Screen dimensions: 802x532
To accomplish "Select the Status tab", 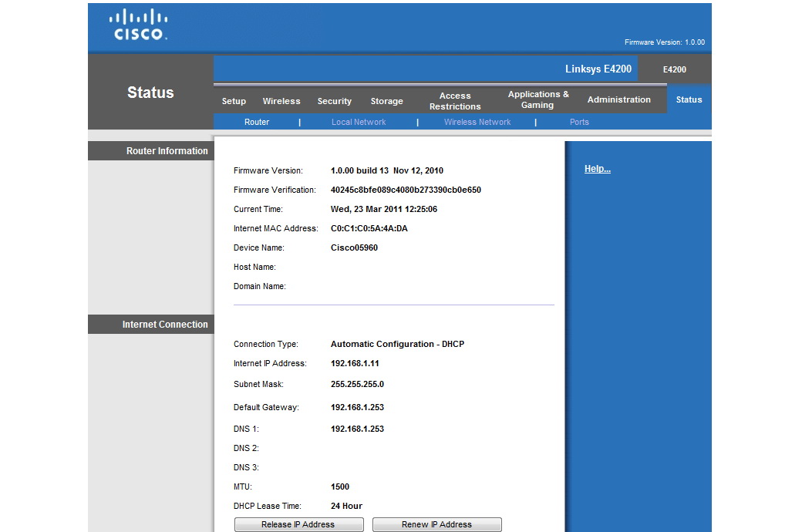I will coord(689,99).
